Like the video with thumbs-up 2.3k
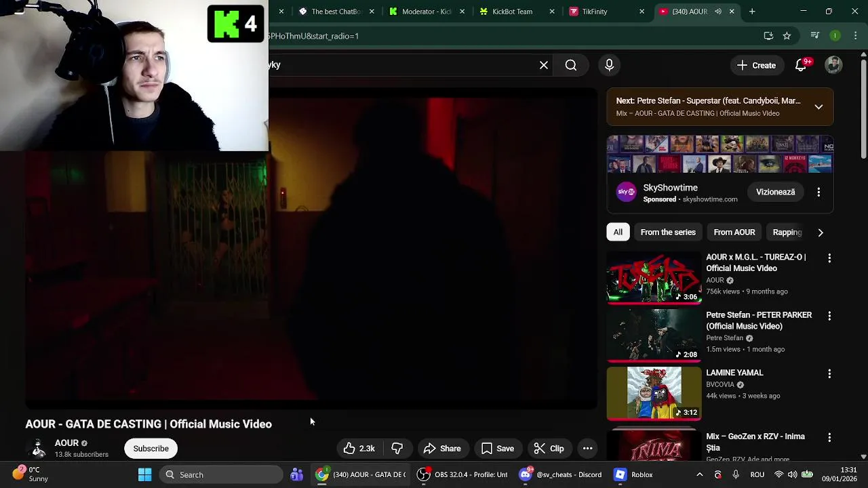 coord(359,449)
